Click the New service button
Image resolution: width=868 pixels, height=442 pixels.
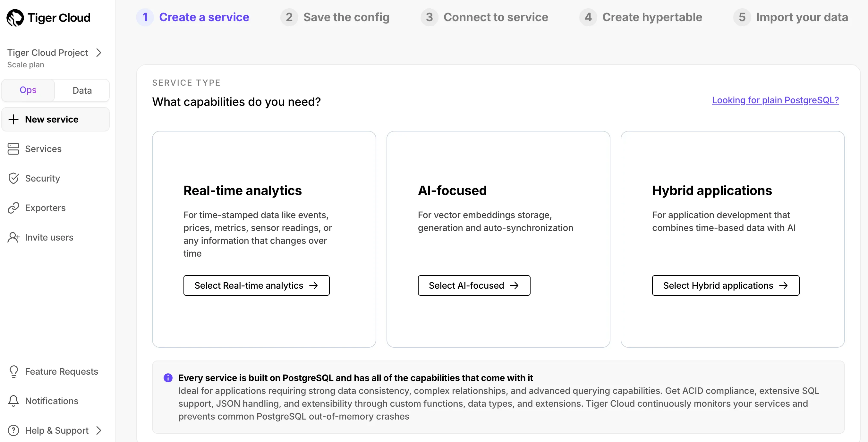[55, 119]
